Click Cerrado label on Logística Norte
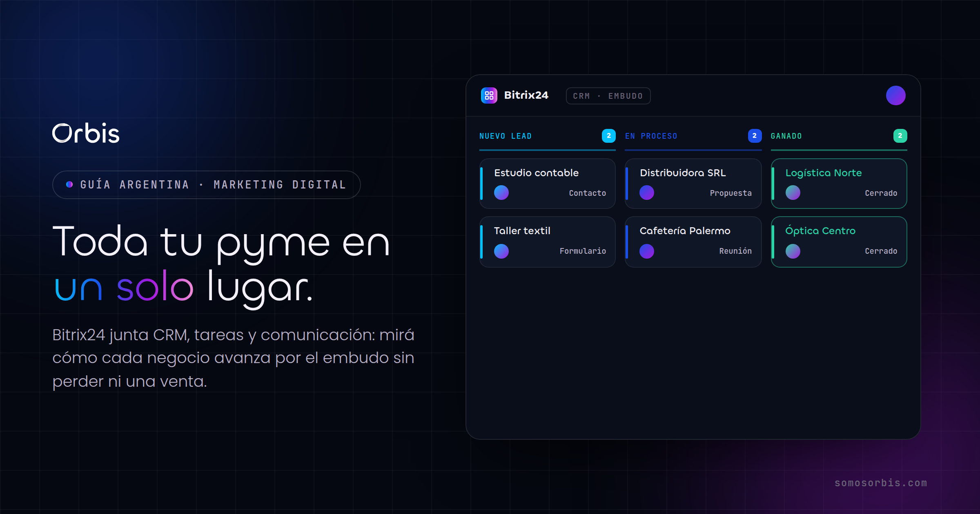Screen dimensions: 980x514 pos(881,193)
